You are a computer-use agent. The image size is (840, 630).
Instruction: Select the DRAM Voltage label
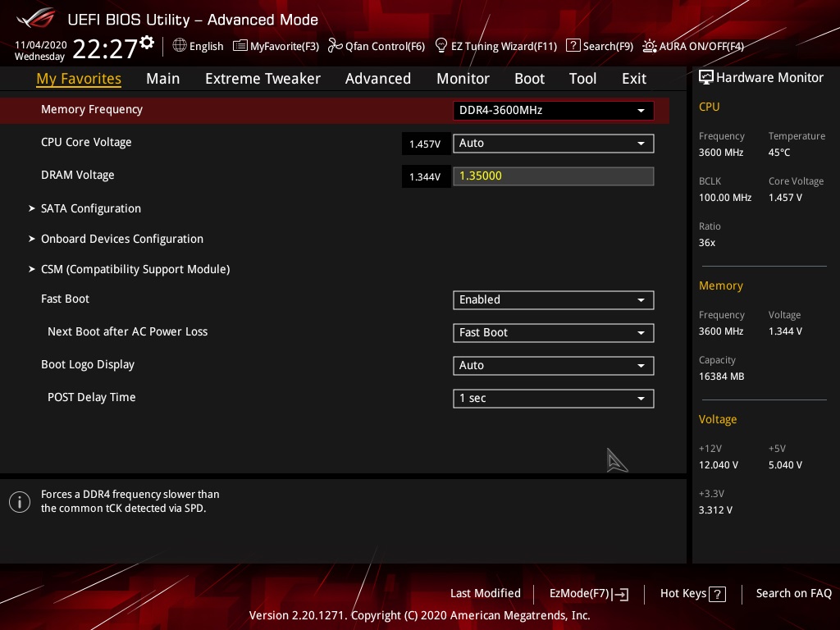78,176
